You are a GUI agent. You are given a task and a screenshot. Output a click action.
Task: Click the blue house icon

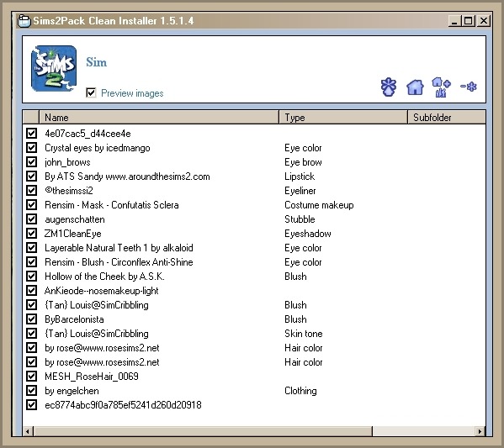tap(415, 87)
